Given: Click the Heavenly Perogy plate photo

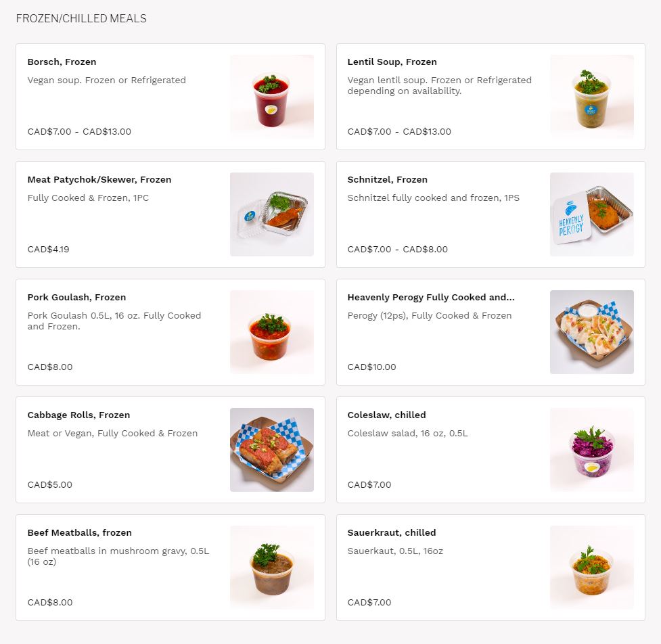Looking at the screenshot, I should tap(591, 332).
